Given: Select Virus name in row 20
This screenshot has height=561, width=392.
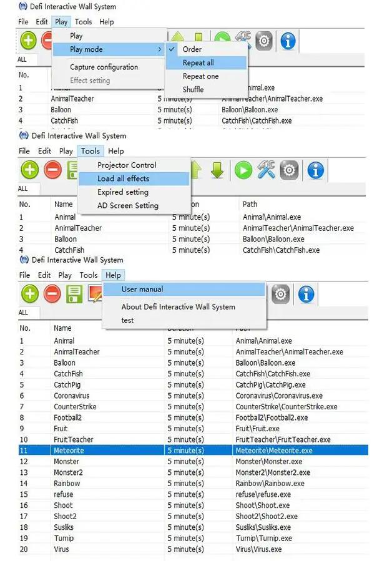Looking at the screenshot, I should [x=61, y=549].
